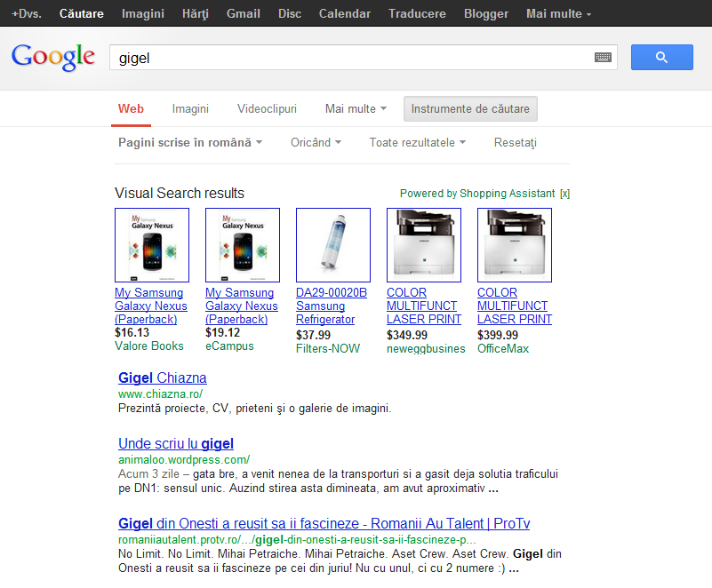Click the Resetaţi filter link
712x588 pixels.
pyautogui.click(x=516, y=143)
